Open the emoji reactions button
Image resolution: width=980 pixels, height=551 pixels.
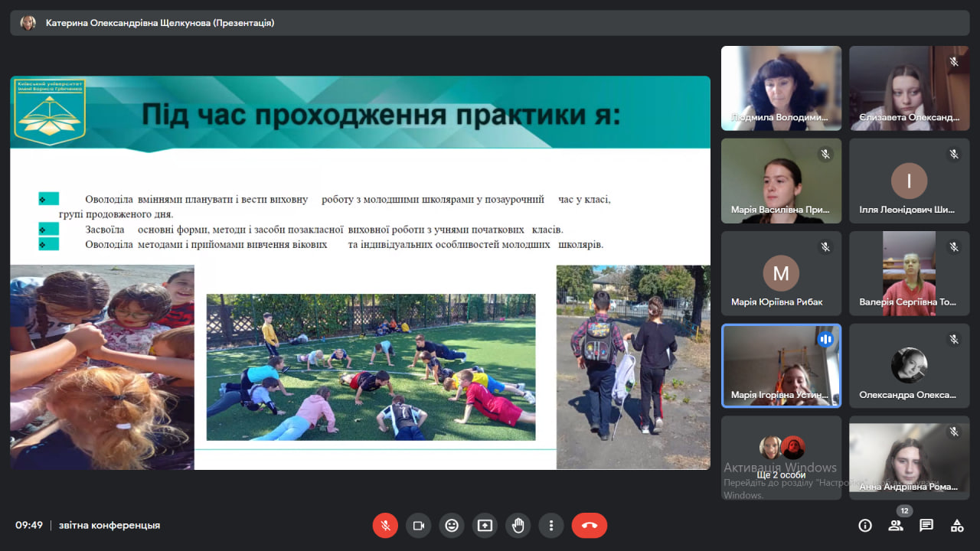(x=452, y=526)
